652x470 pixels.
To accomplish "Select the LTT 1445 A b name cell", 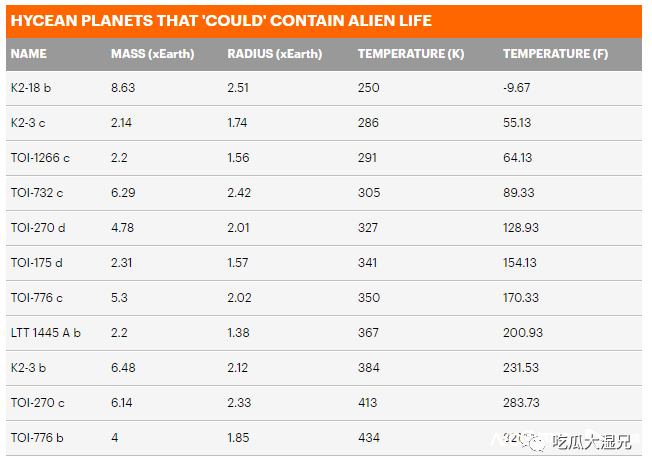I will (x=46, y=333).
